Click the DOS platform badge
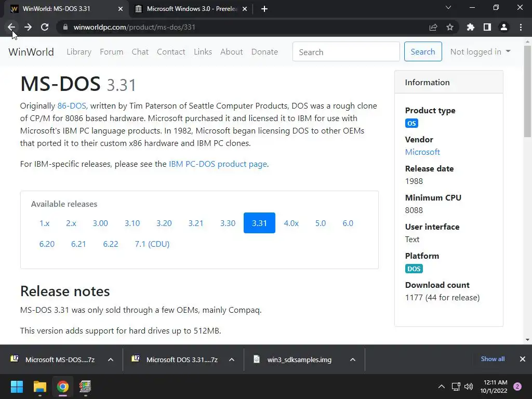This screenshot has height=399, width=532. coord(414,269)
